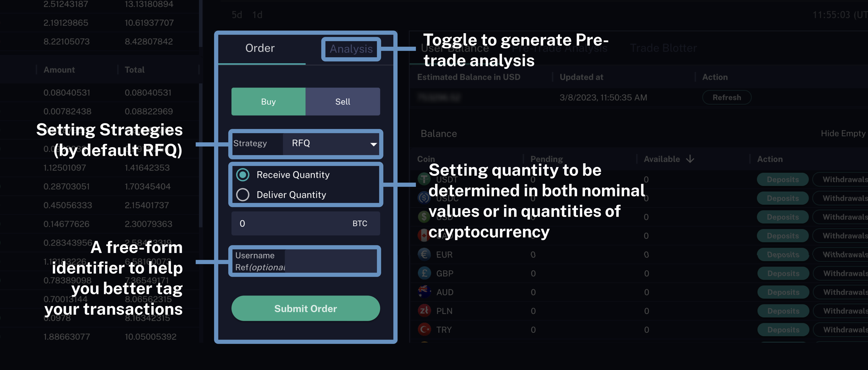Switch to the Analysis tab

tap(351, 49)
